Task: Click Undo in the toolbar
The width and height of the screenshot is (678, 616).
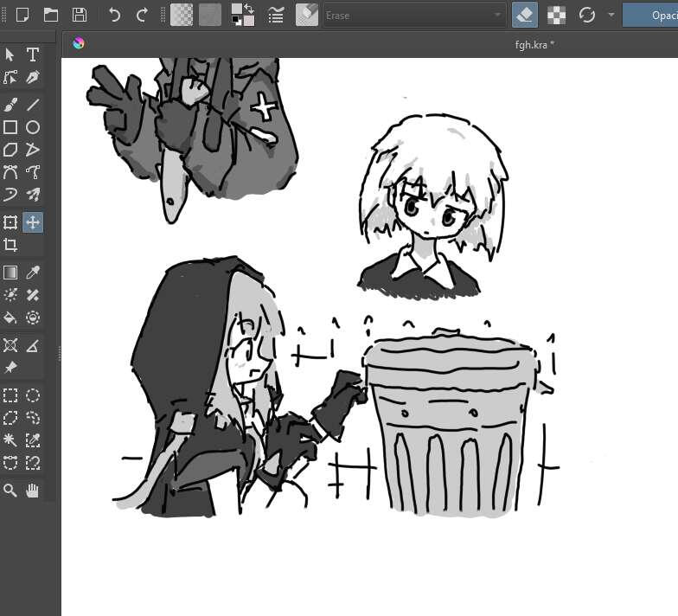Action: 115,15
